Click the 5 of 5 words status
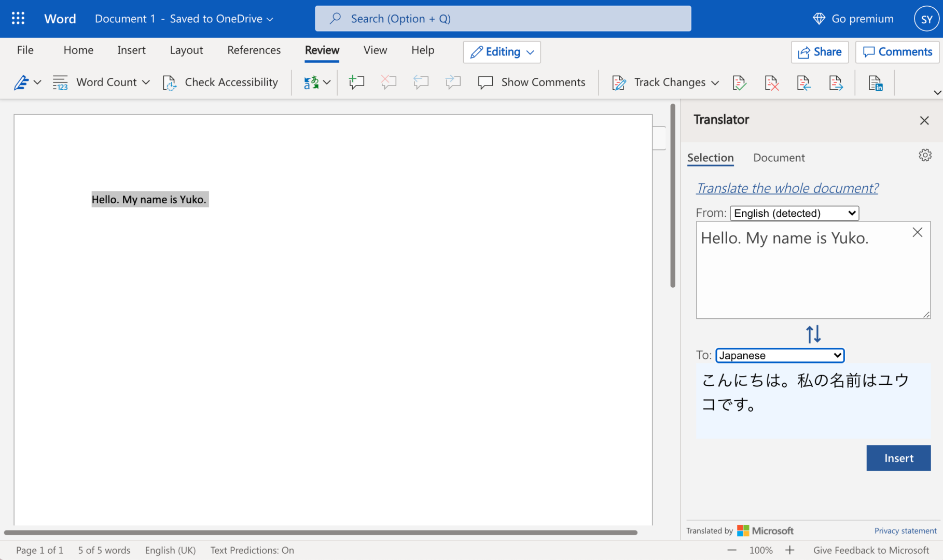Viewport: 943px width, 560px height. click(104, 550)
